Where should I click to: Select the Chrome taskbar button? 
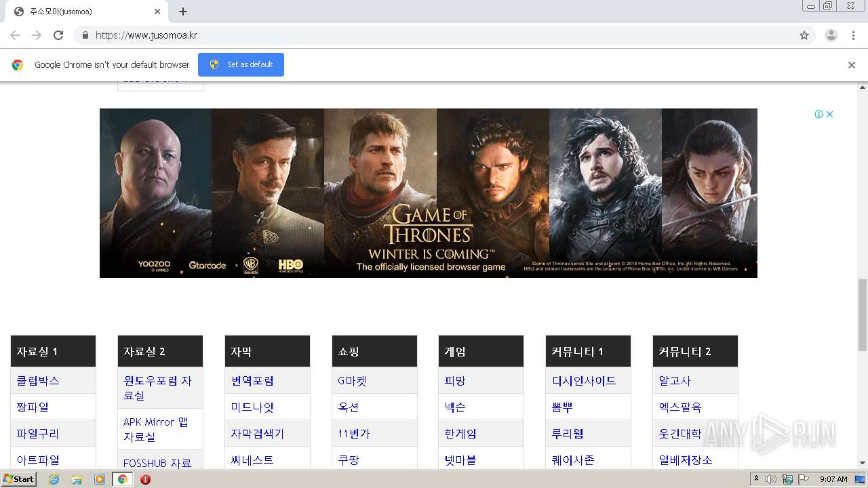[x=122, y=479]
